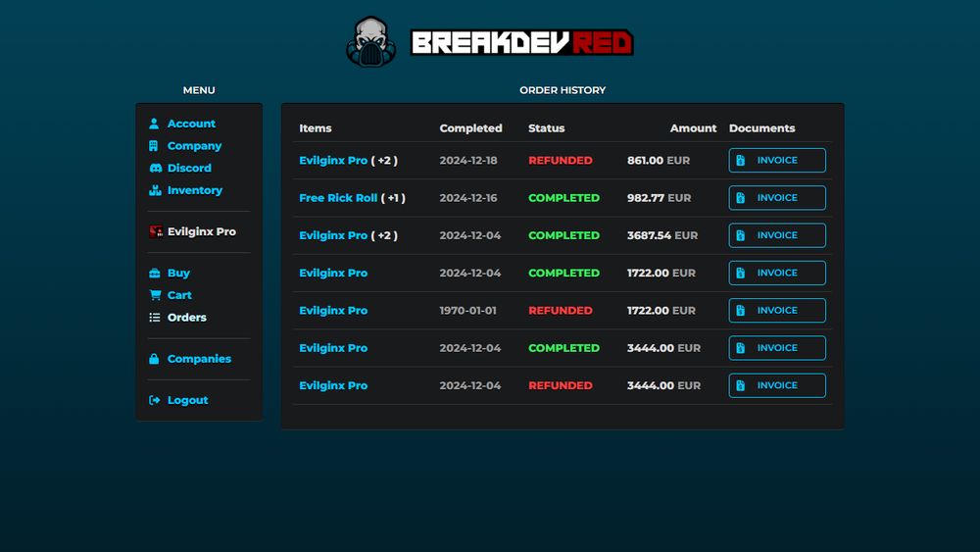Open Evilginx Pro link of completed 1722.00 order

(333, 273)
